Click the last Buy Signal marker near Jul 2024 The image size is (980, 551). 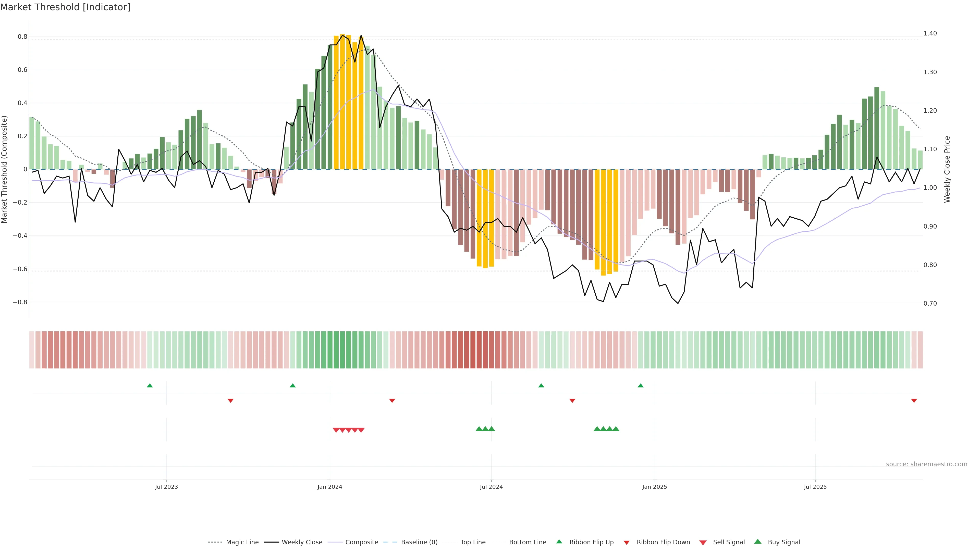pyautogui.click(x=492, y=429)
